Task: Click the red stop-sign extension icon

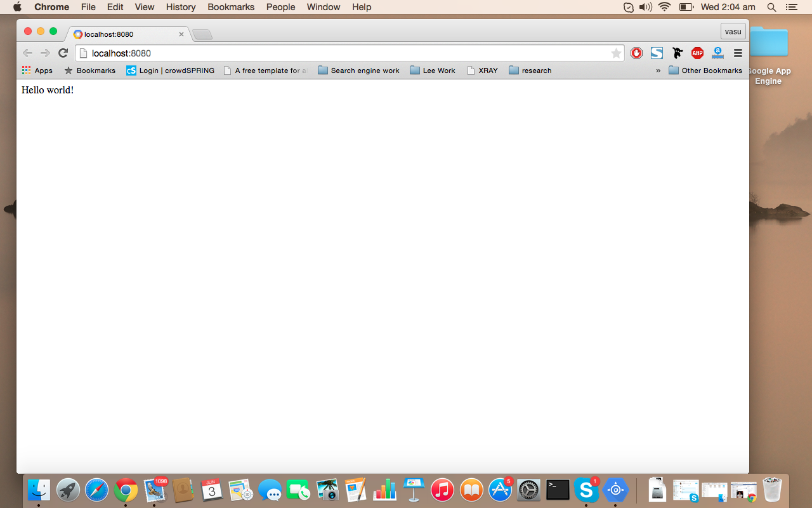Action: [636, 53]
